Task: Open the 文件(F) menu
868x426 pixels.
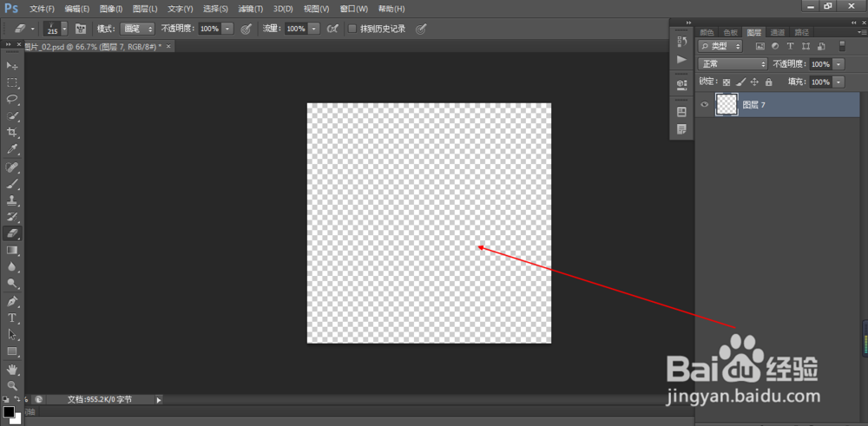Action: pos(42,9)
